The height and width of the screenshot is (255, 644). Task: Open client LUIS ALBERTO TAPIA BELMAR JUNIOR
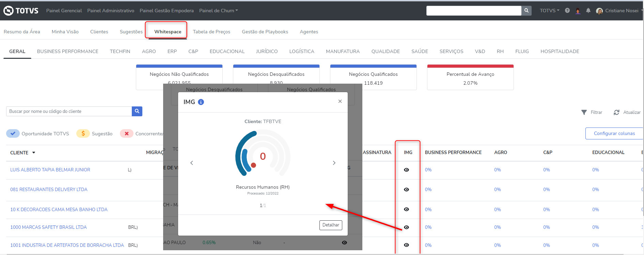coord(50,170)
